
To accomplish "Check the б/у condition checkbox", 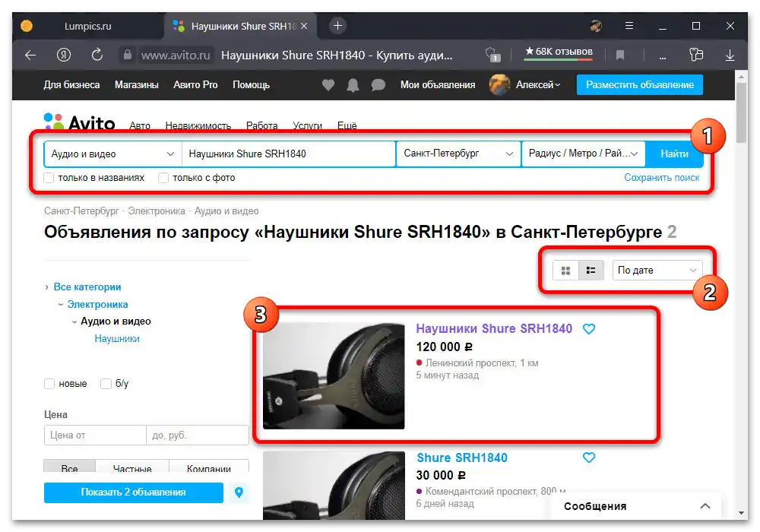I will click(106, 384).
